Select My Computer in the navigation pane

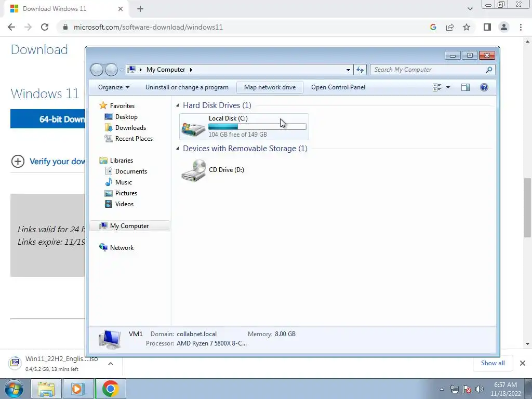130,226
